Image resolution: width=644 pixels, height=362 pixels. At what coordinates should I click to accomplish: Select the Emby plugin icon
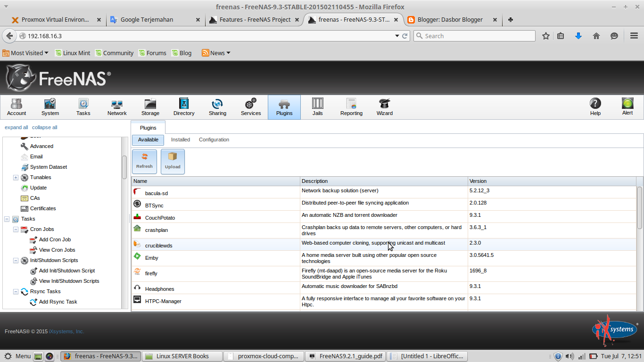coord(137,256)
